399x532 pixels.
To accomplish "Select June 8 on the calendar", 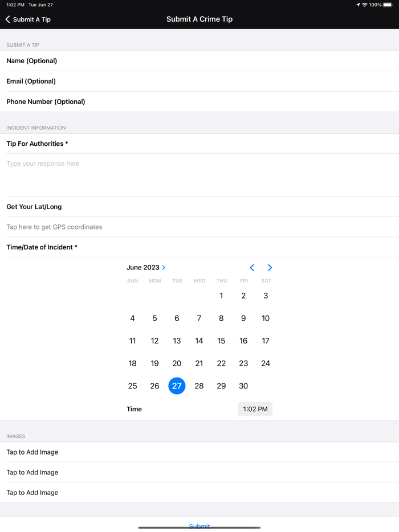I will [221, 318].
